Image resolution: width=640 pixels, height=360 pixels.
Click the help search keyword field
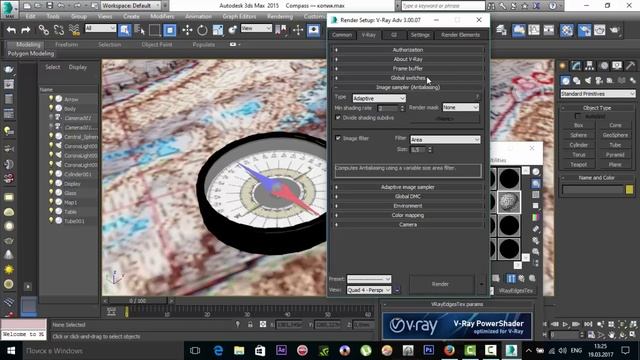[x=443, y=6]
